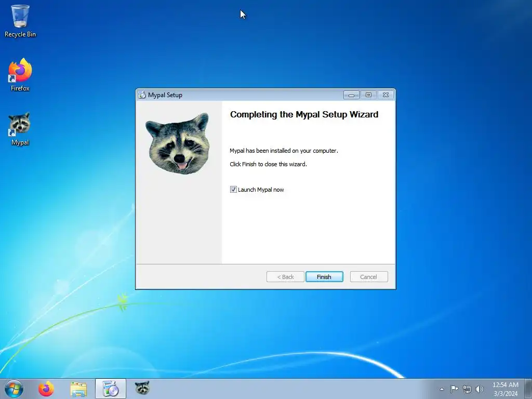Click the 'Completing the Mypal Setup Wizard' heading

click(x=304, y=114)
